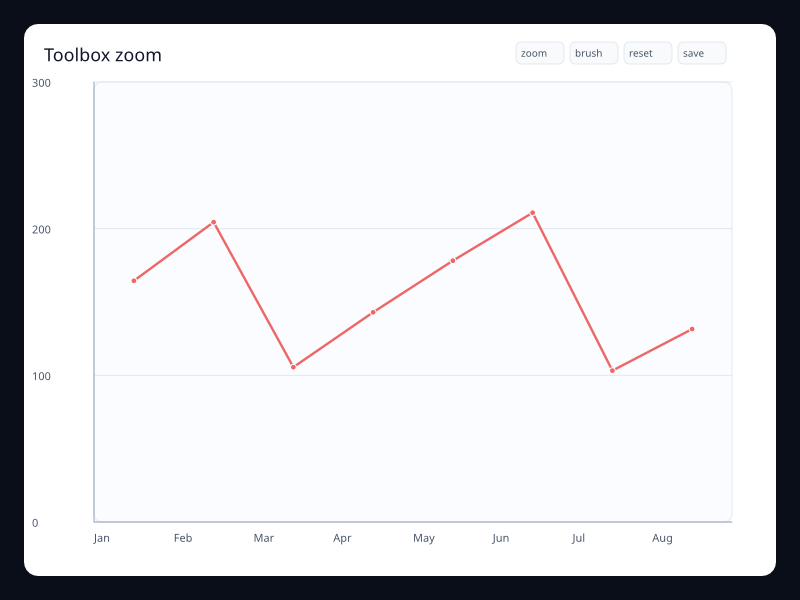
Task: Click the '300' y-axis label
Action: point(41,83)
